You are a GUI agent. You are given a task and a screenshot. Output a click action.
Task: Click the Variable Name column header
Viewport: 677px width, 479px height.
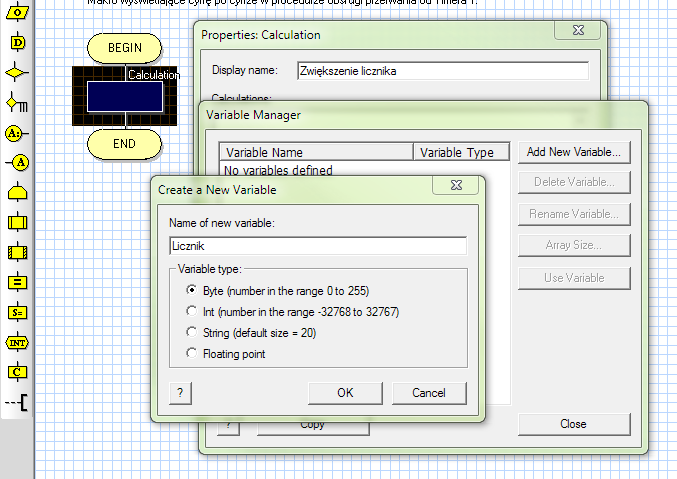[316, 152]
